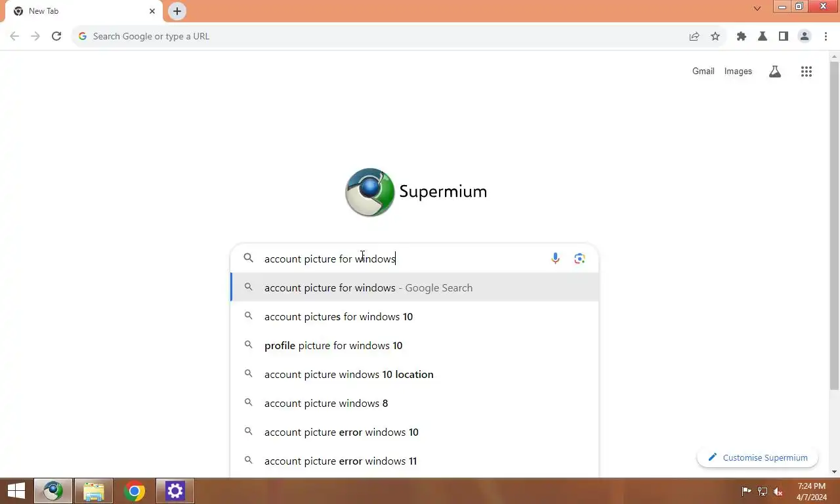Select suggestion 'profile picture for windows 10'
This screenshot has height=504, width=840.
point(414,345)
